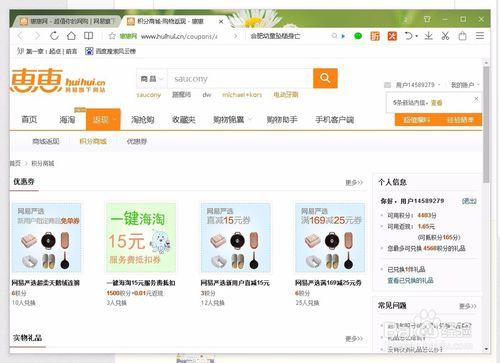The image size is (500, 363).
Task: Open the undo icon's dropdown arrow
Action: (x=417, y=36)
